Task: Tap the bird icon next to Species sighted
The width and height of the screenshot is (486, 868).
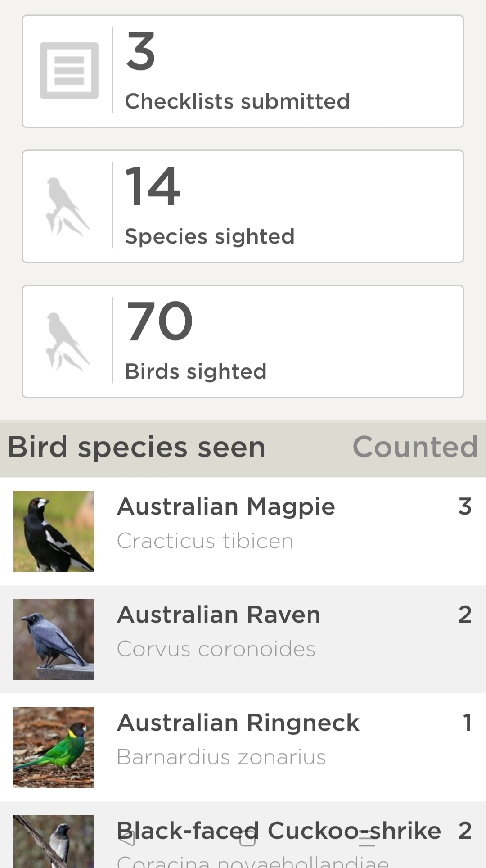Action: coord(67,207)
